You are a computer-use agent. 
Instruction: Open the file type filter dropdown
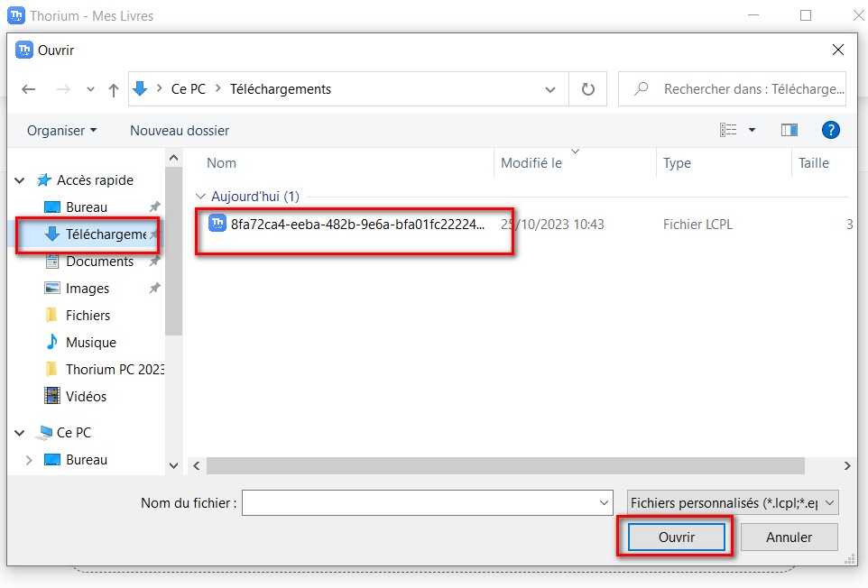[733, 503]
